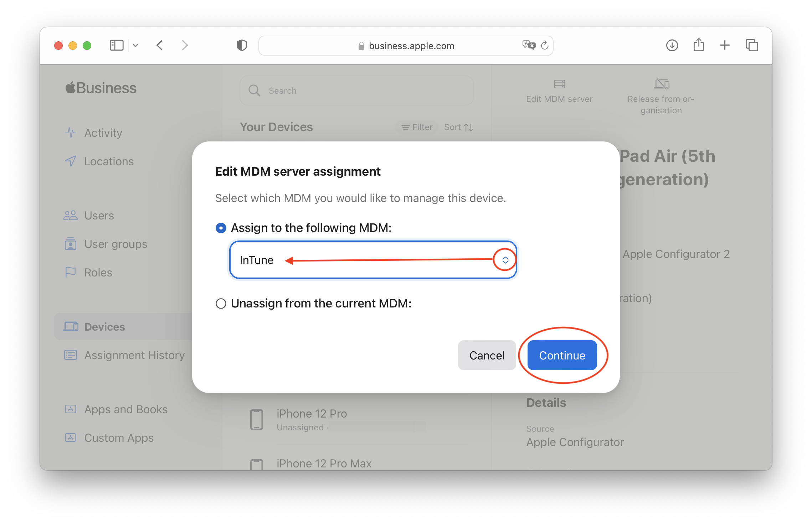Click Safari sidebar toggle icon
This screenshot has width=812, height=523.
coord(116,45)
